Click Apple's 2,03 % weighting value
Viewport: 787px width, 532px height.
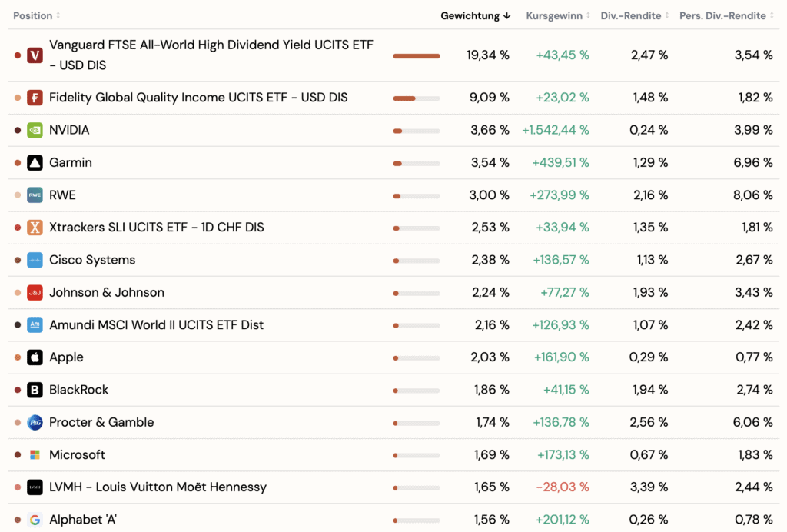pyautogui.click(x=490, y=357)
